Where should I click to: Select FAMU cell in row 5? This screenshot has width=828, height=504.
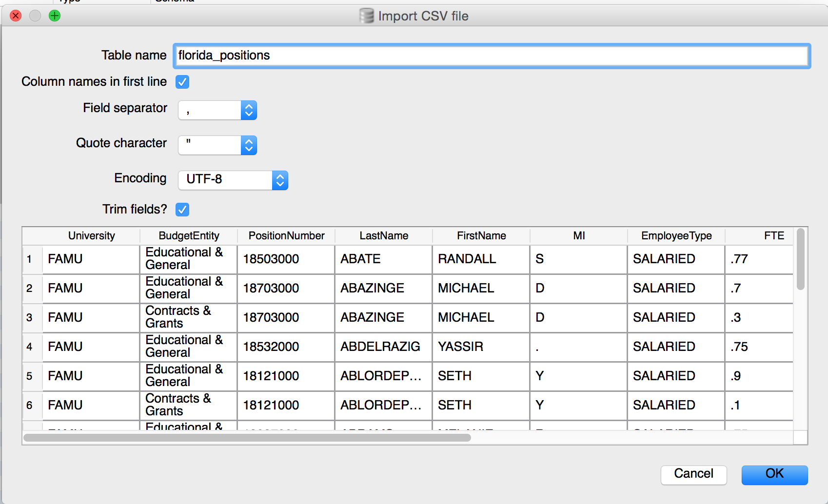pyautogui.click(x=91, y=376)
